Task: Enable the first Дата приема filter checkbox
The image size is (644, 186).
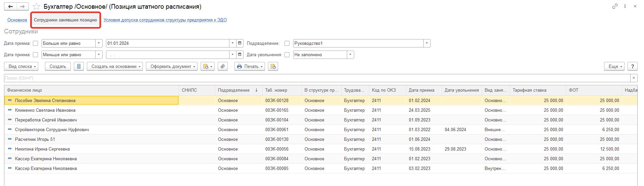Action: 36,43
